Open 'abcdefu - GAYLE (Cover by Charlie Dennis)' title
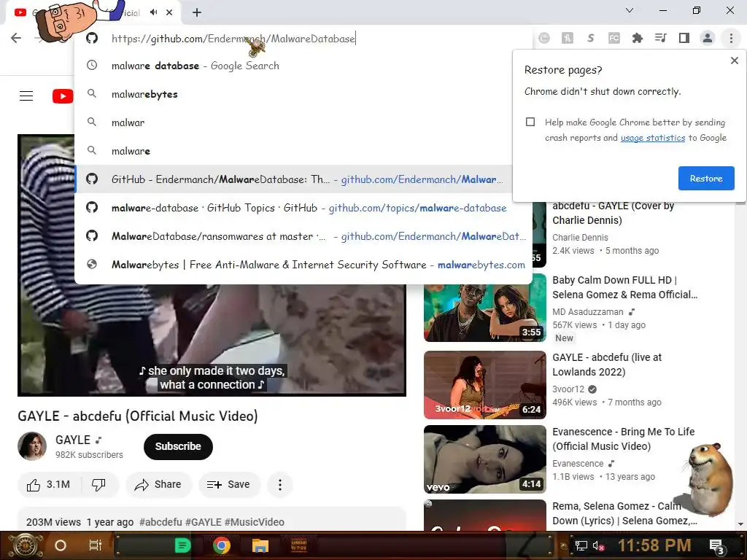 click(x=613, y=213)
